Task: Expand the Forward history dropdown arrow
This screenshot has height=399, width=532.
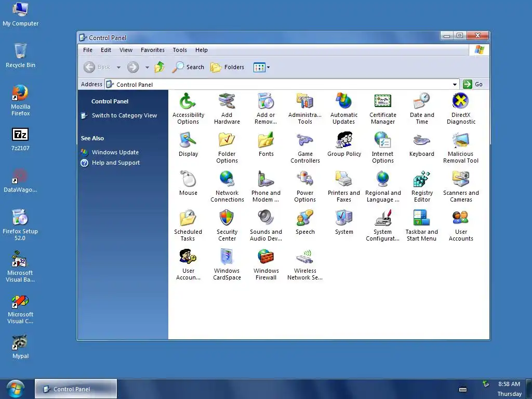Action: [x=147, y=67]
